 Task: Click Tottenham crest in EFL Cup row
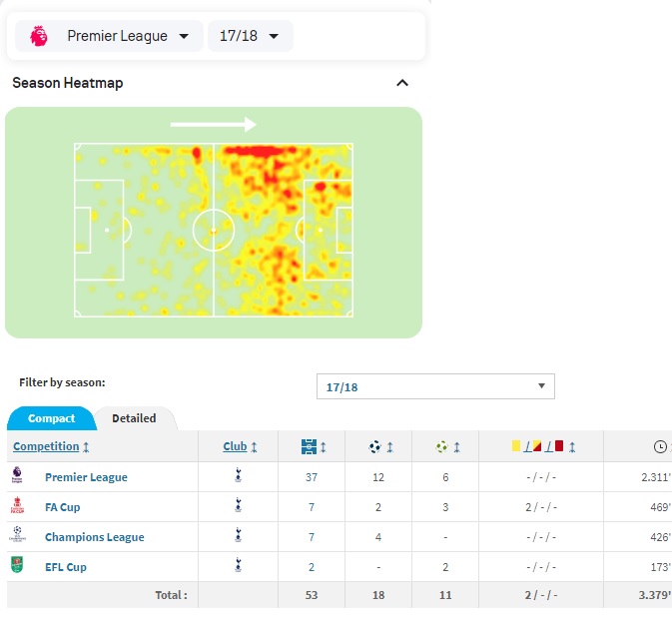[x=237, y=566]
